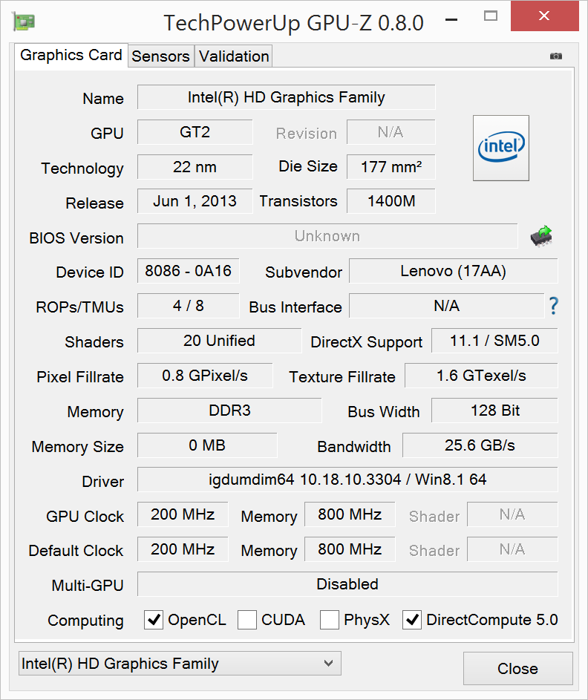Click the BIOS save chip icon
Viewport: 588px width, 700px height.
point(541,236)
